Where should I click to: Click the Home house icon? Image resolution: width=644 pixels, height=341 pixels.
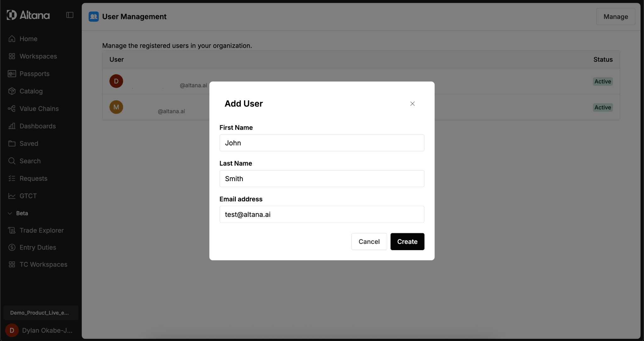click(x=12, y=39)
